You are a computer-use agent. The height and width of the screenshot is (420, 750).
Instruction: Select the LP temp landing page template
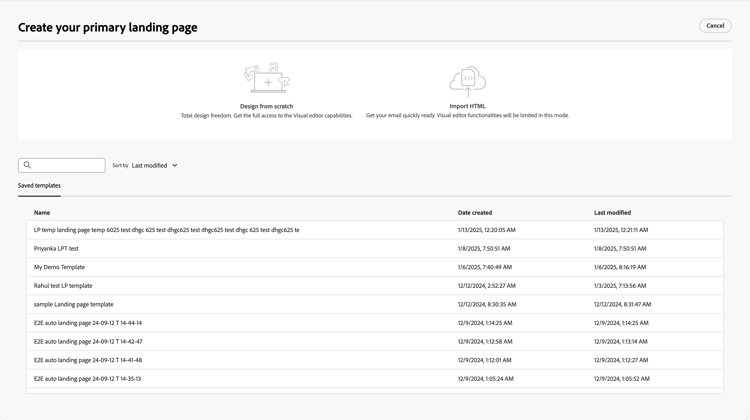tap(375, 230)
